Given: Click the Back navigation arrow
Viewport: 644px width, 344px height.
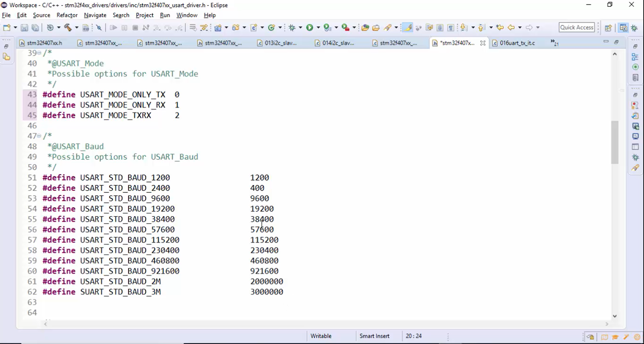Looking at the screenshot, I should [511, 28].
